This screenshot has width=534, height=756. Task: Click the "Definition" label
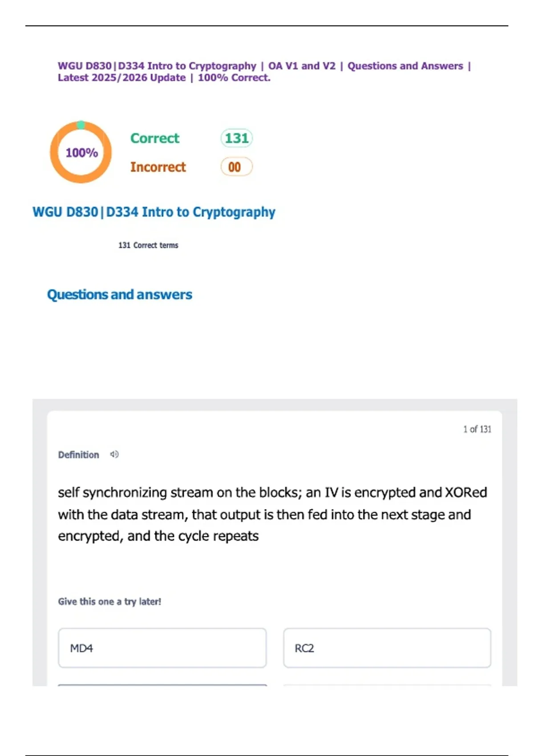click(79, 455)
